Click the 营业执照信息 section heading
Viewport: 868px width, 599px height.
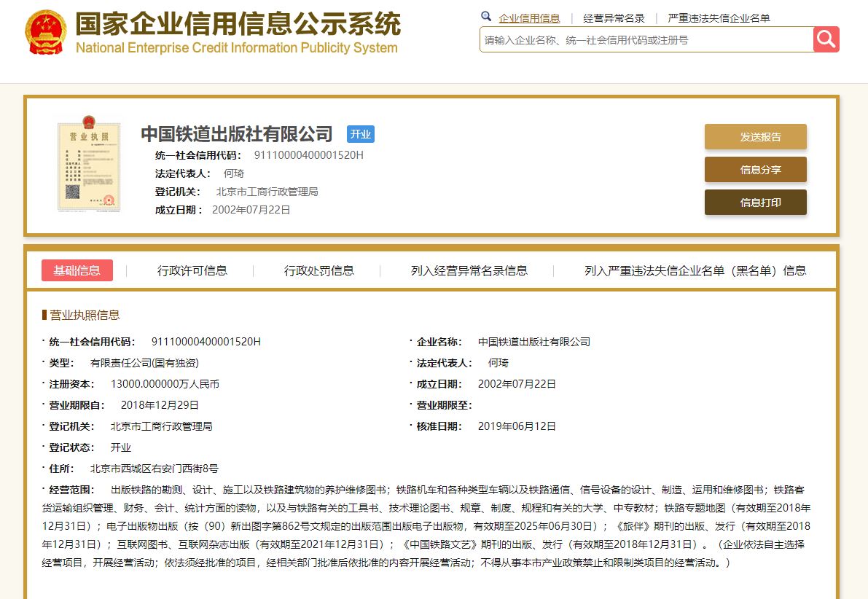[x=85, y=315]
